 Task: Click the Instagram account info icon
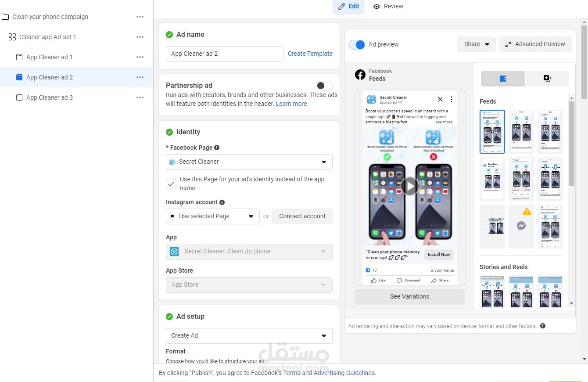(x=222, y=202)
